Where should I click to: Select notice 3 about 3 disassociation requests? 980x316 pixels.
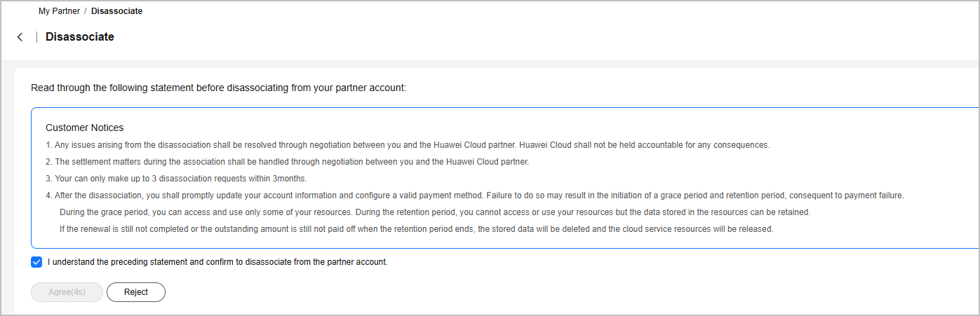tap(176, 179)
